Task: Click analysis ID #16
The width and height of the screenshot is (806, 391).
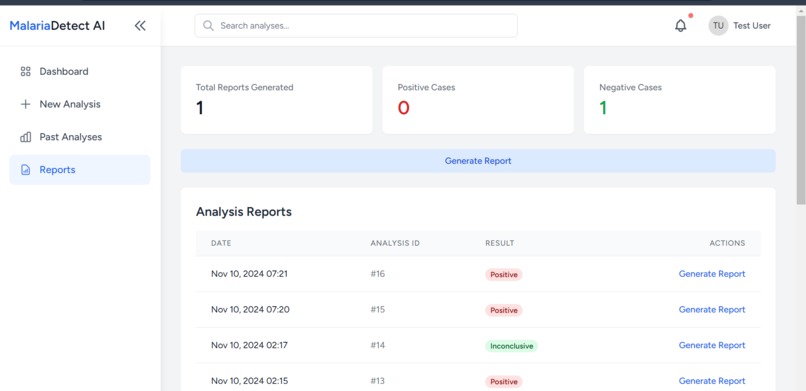Action: tap(378, 274)
